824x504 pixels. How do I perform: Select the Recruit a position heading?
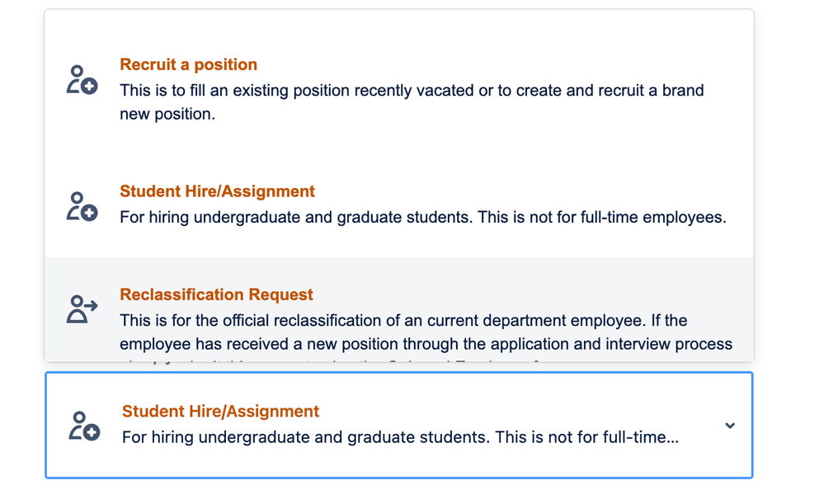(x=188, y=64)
